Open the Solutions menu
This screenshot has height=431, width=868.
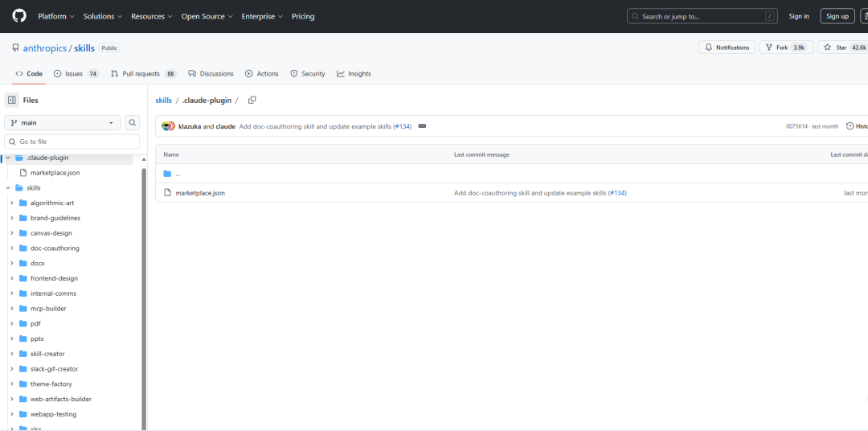(x=102, y=16)
